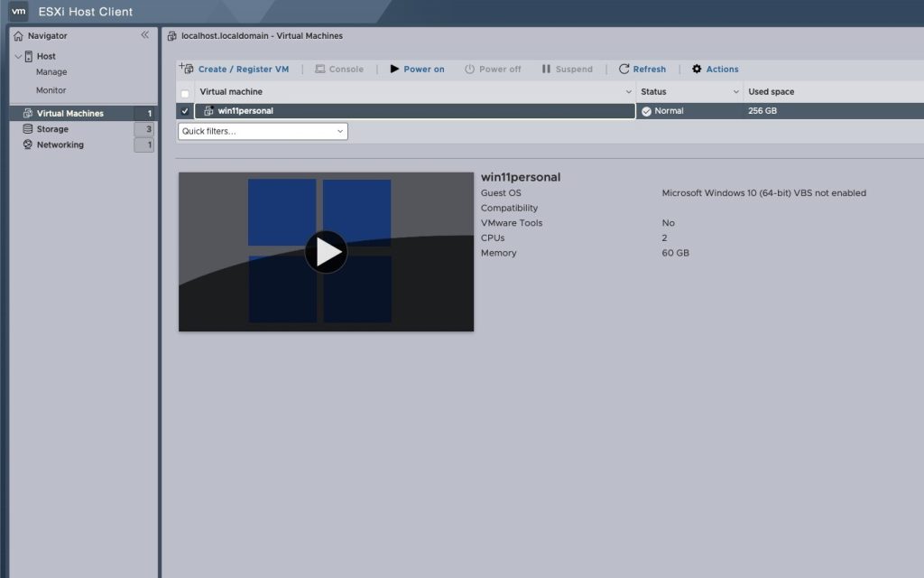924x578 pixels.
Task: Click the Normal status check icon
Action: point(646,111)
